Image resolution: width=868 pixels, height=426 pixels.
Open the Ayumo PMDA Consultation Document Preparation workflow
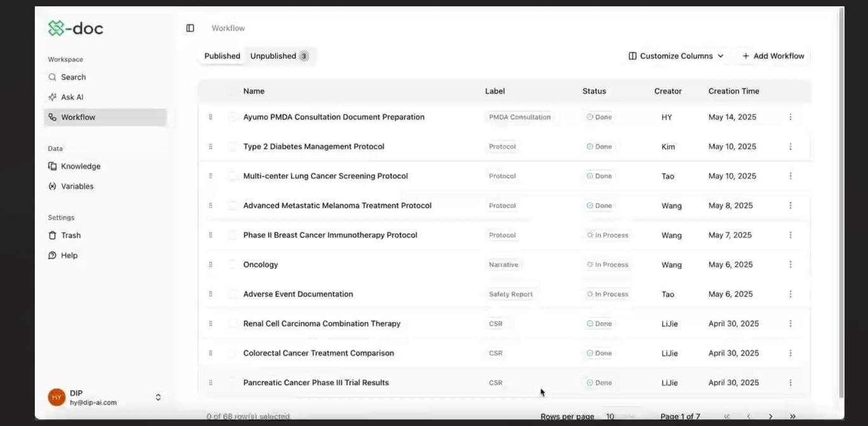tap(334, 117)
